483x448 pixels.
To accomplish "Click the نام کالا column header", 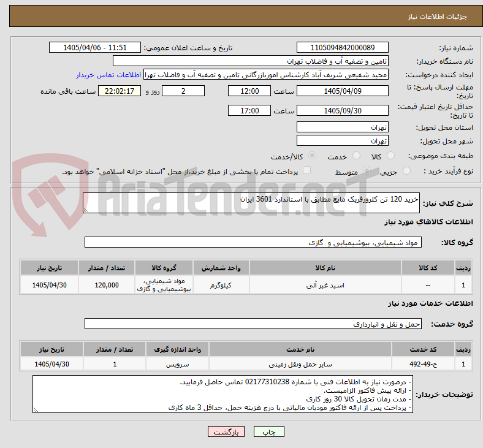I will tap(325, 268).
